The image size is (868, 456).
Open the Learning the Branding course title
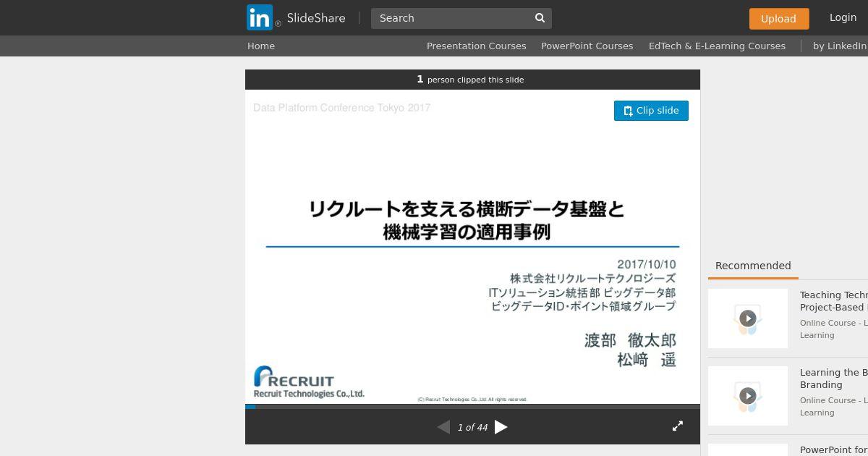coord(833,379)
